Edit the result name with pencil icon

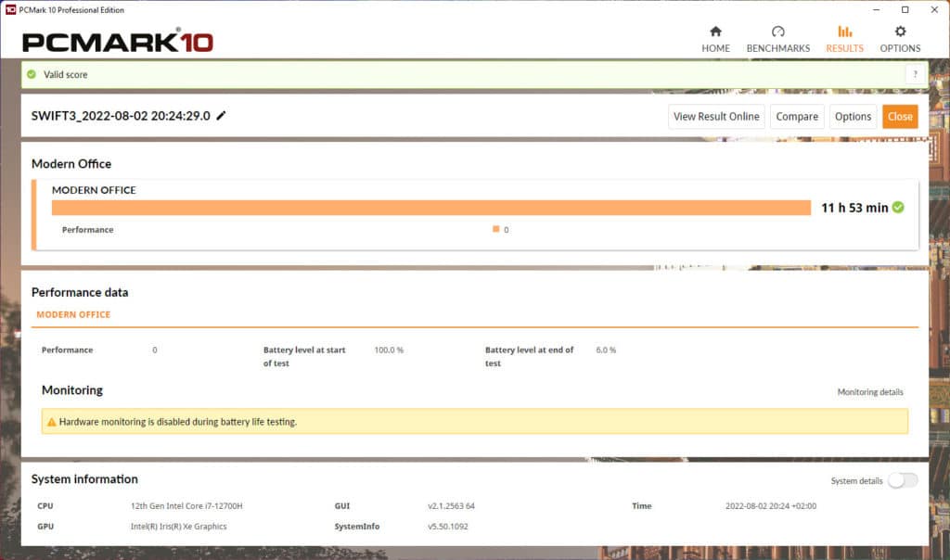click(221, 116)
